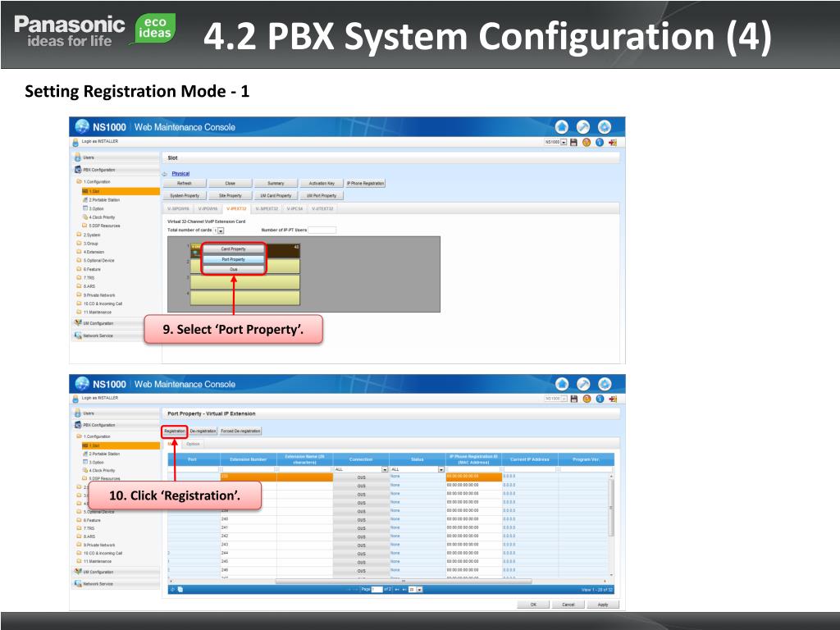
Task: Open Network Service in the Slot screen sidebar
Action: [x=116, y=336]
